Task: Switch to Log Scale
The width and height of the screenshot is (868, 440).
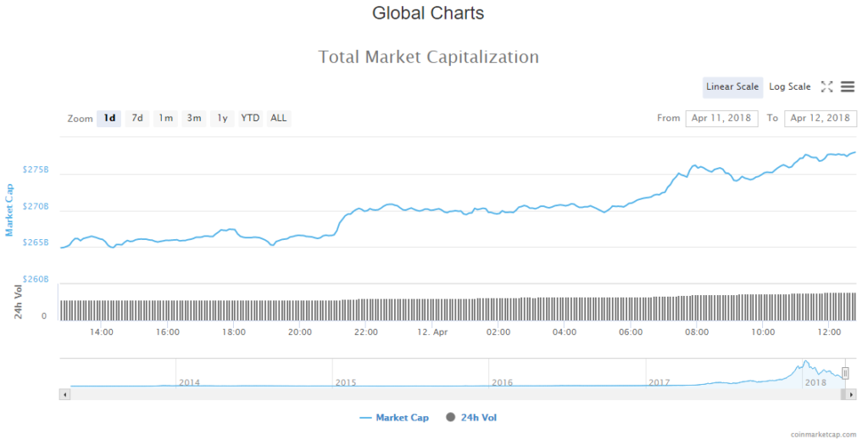Action: [x=789, y=86]
